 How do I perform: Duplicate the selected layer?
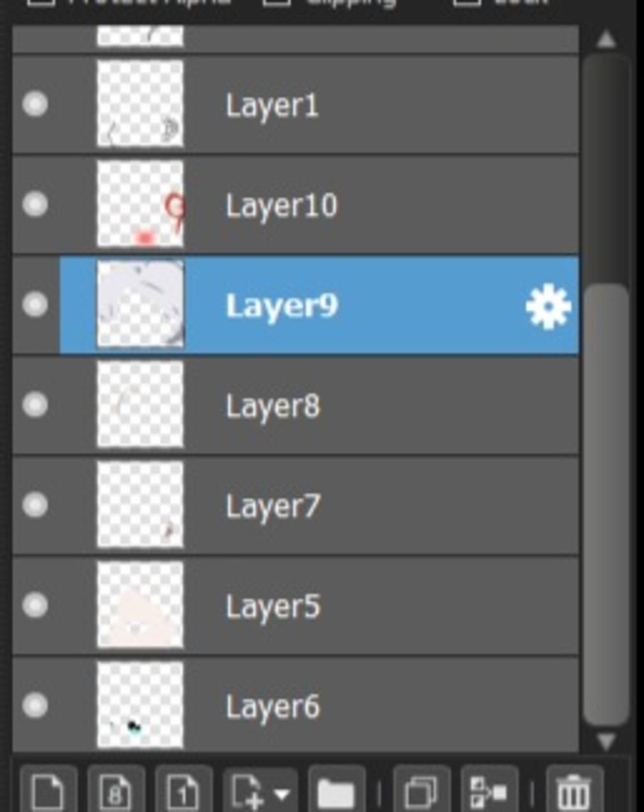422,790
